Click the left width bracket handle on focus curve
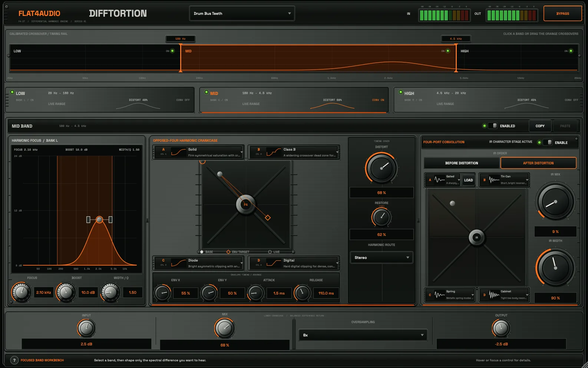 tap(88, 220)
